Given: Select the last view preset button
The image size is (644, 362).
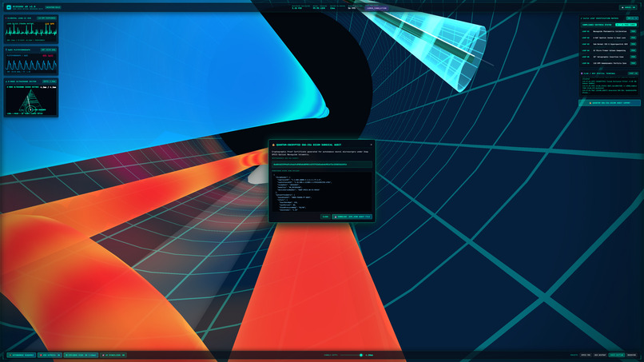Looking at the screenshot, I should 631,355.
